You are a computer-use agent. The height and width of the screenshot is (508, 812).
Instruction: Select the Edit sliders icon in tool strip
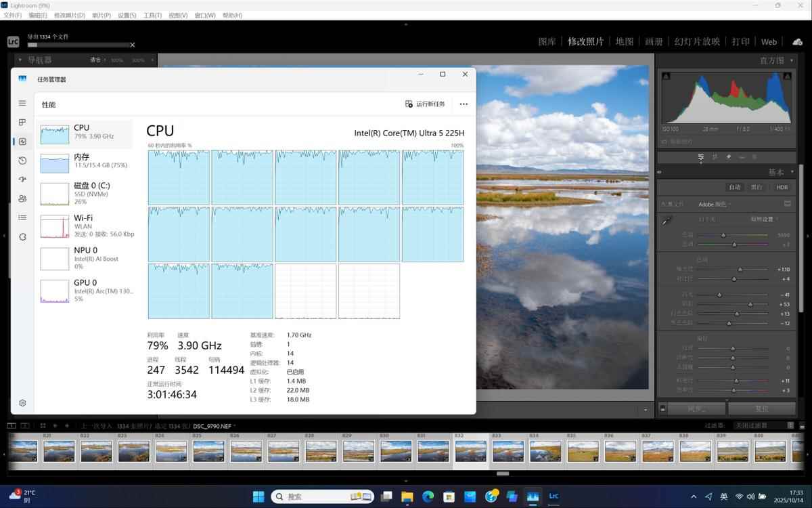(701, 156)
